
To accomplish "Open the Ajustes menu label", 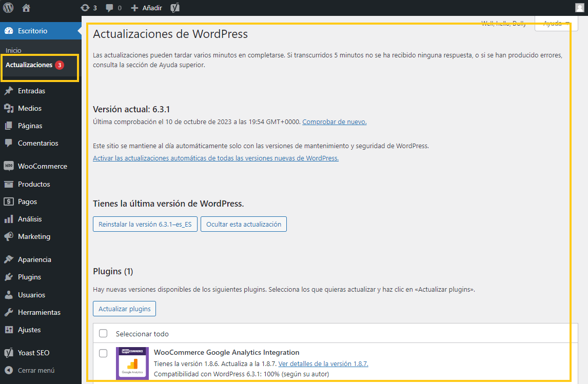I will [29, 330].
